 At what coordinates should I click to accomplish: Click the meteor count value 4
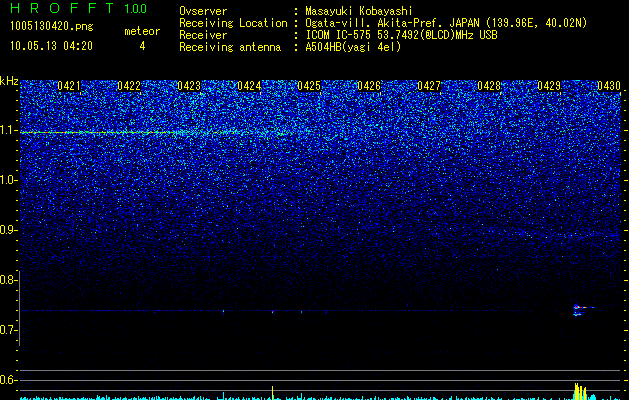click(142, 46)
